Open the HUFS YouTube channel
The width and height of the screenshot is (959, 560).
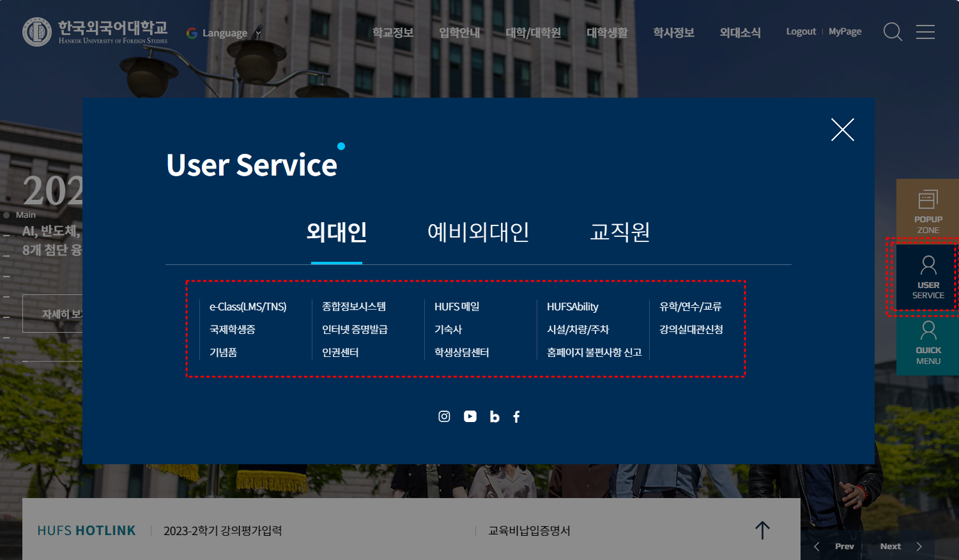(x=470, y=416)
